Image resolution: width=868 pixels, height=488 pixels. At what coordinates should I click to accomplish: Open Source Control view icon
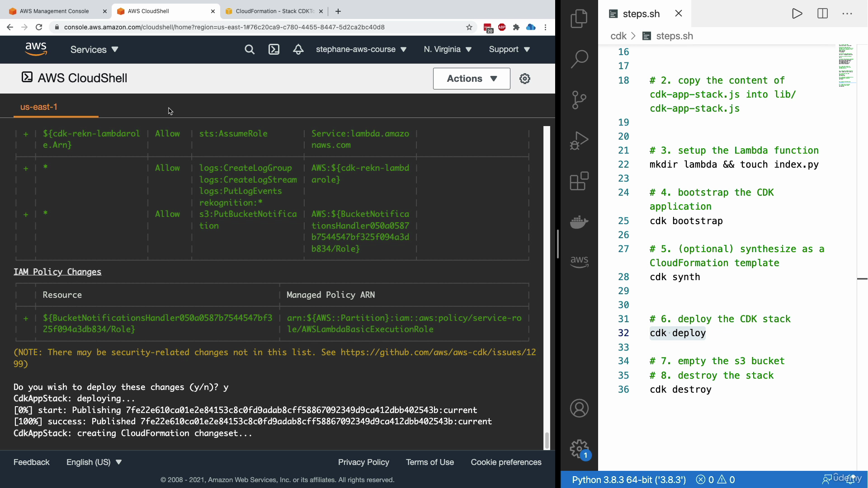[579, 100]
